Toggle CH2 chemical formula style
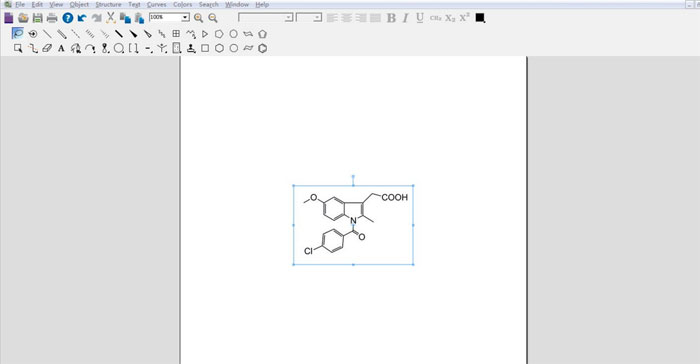 click(x=436, y=18)
